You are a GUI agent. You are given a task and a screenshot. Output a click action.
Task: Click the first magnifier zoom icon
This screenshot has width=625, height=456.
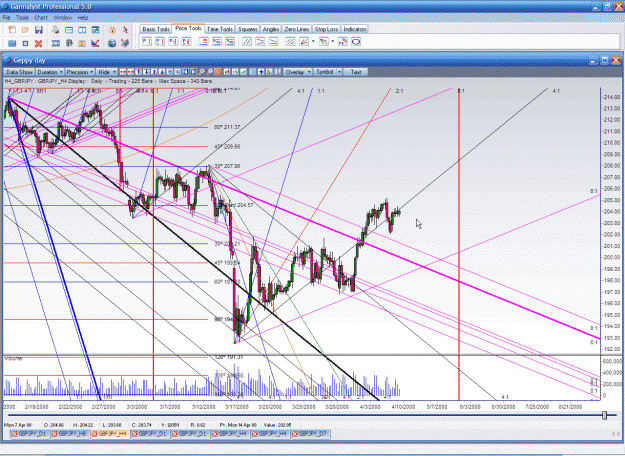[202, 72]
